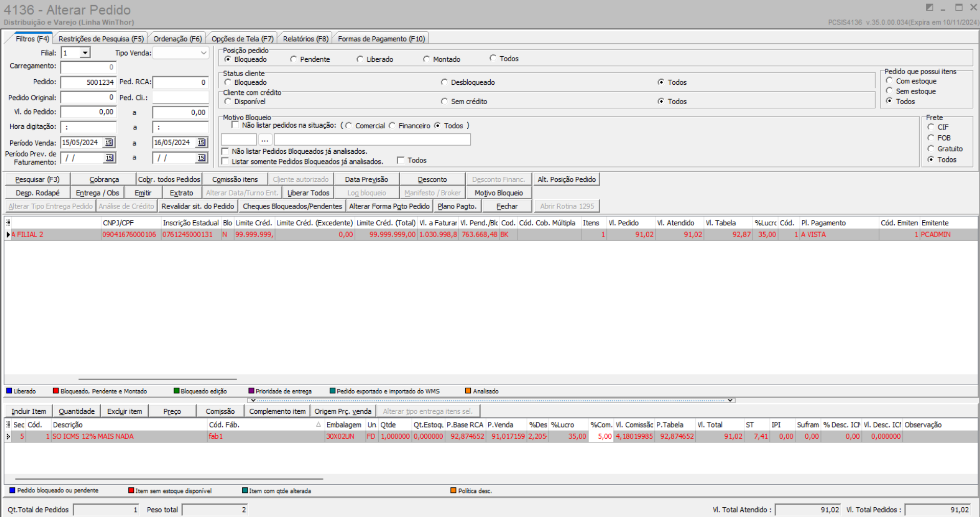Image resolution: width=980 pixels, height=517 pixels.
Task: Click the red Bloqueado, Pendente e Montado swatch
Action: 56,391
